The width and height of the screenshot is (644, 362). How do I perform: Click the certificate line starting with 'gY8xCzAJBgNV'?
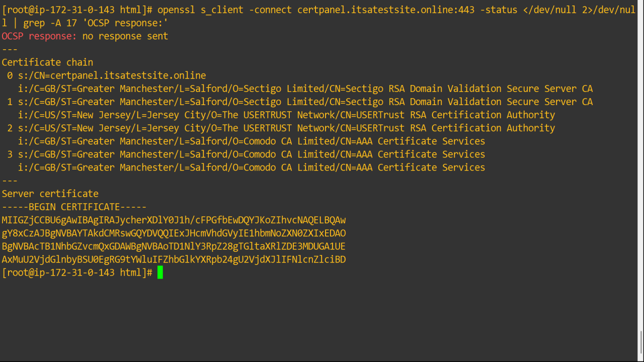174,233
